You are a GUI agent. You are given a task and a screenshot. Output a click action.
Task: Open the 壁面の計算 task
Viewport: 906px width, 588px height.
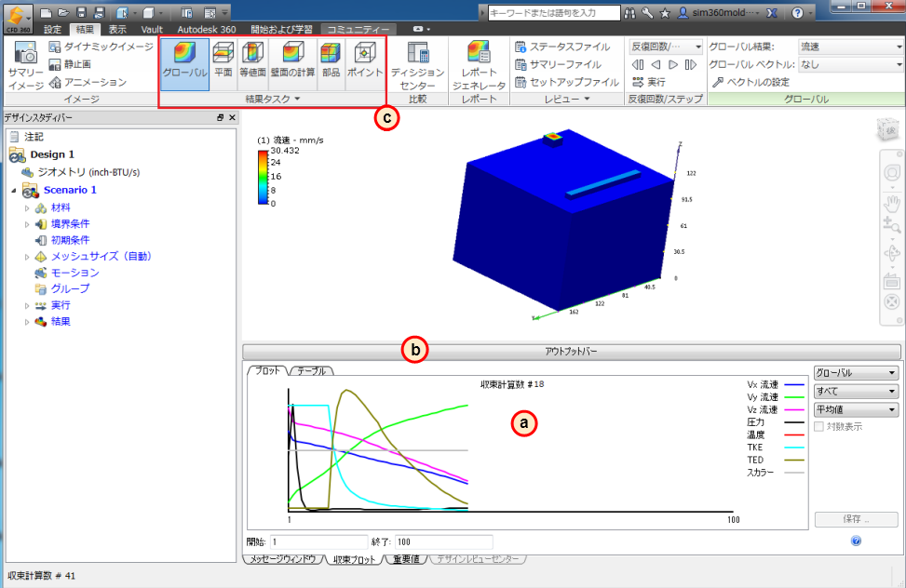click(293, 65)
